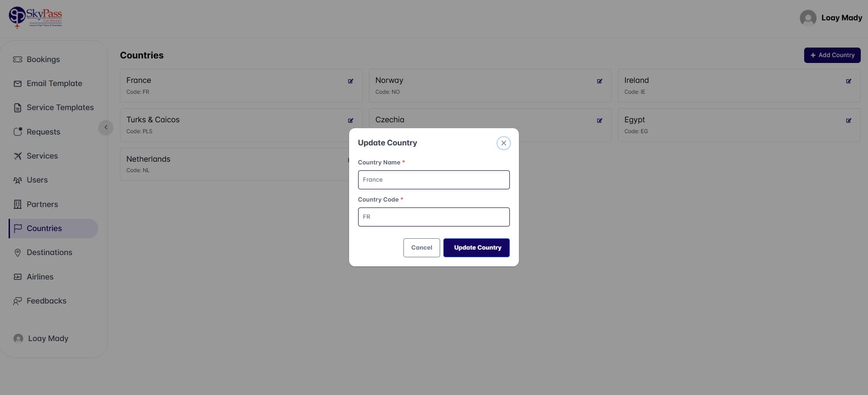
Task: Collapse the sidebar with the chevron button
Action: [106, 128]
